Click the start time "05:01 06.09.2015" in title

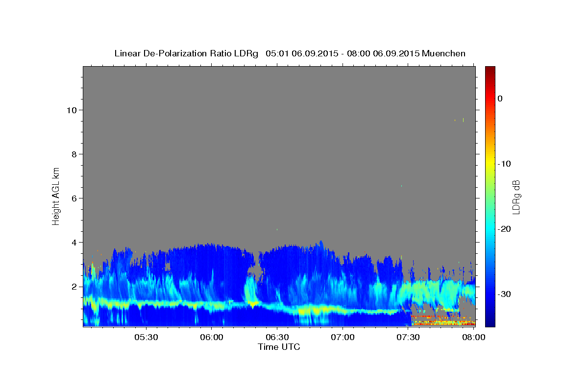coord(301,53)
